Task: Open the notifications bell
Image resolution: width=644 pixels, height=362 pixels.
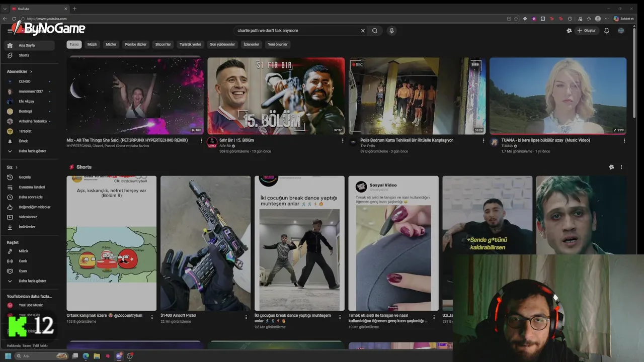Action: (606, 31)
